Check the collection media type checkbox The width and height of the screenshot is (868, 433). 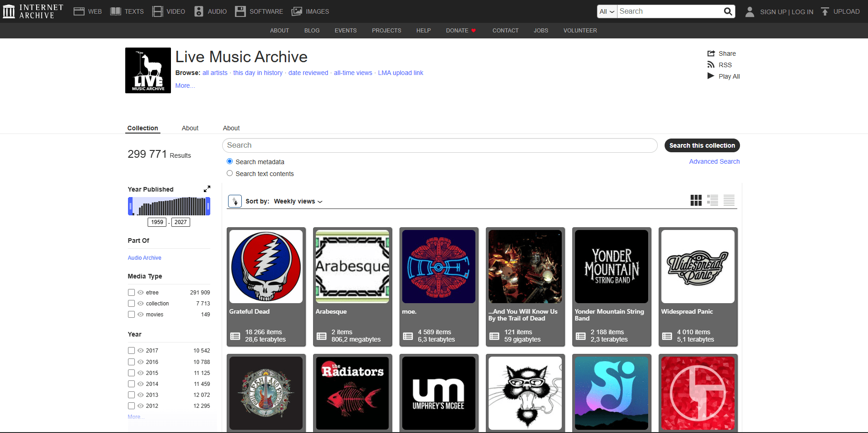pos(132,304)
